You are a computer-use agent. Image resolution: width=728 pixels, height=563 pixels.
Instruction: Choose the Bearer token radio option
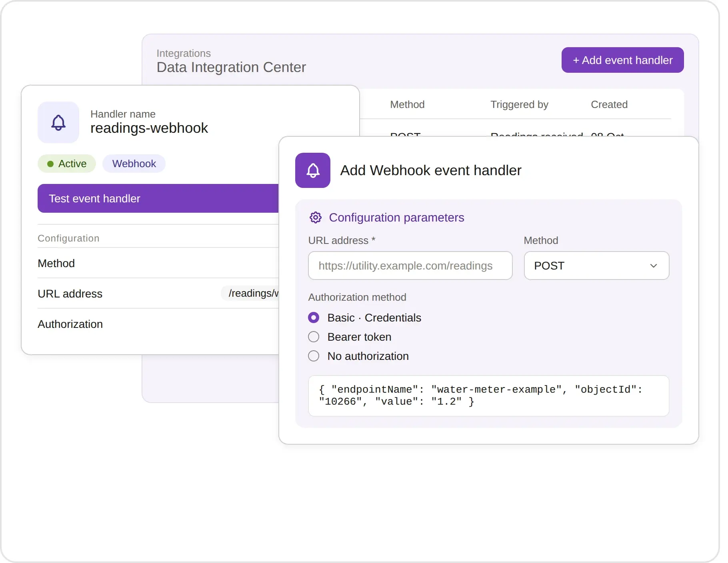point(314,337)
